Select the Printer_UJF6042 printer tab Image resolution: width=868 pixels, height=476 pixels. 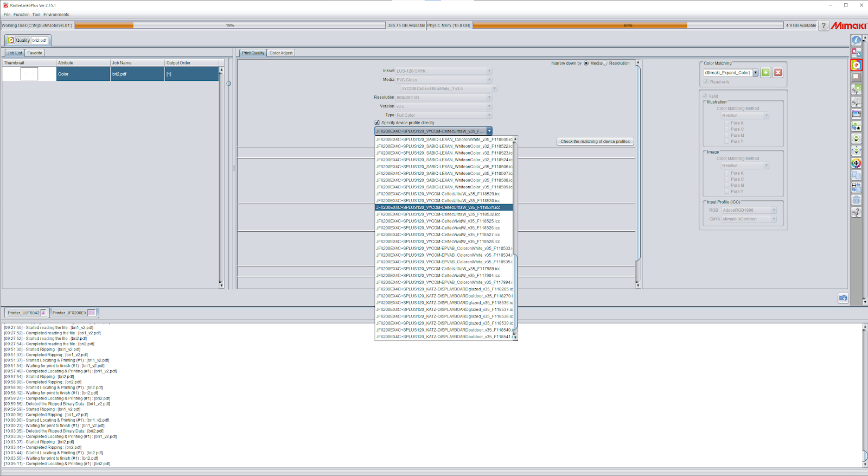coord(27,313)
